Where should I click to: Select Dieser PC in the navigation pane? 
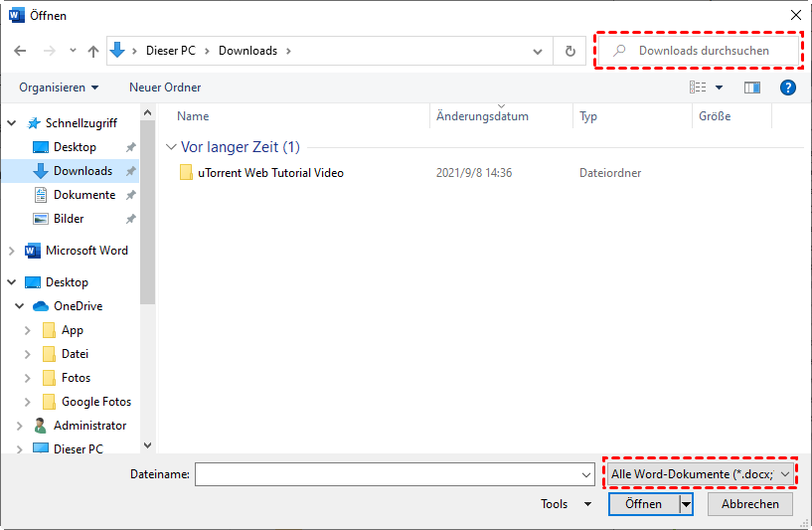[x=79, y=448]
